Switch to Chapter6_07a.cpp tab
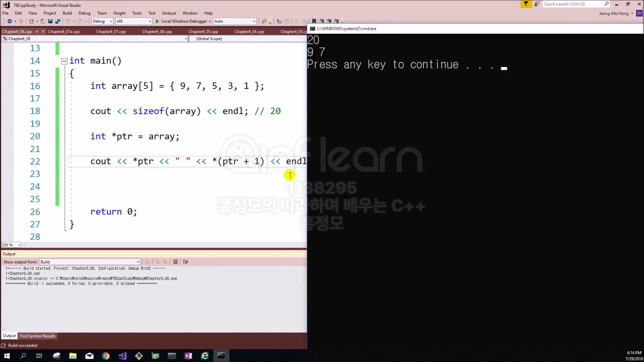 tap(64, 32)
